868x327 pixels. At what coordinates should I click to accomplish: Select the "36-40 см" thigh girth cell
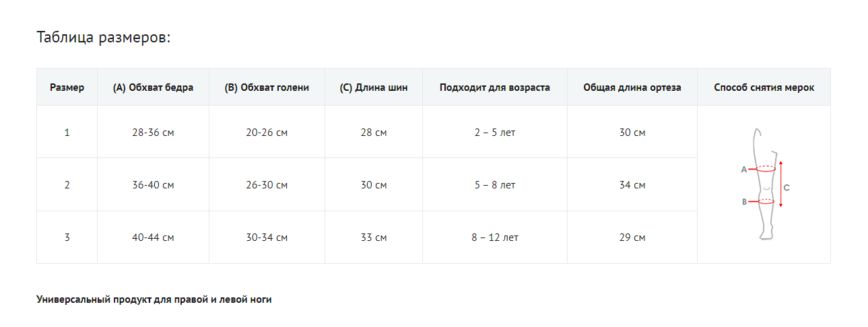pyautogui.click(x=153, y=185)
